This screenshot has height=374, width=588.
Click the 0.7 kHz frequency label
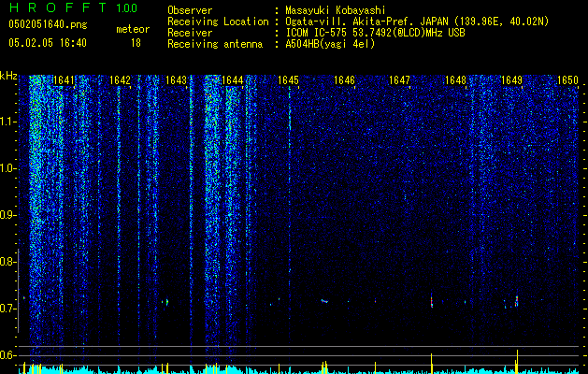[x=7, y=309]
